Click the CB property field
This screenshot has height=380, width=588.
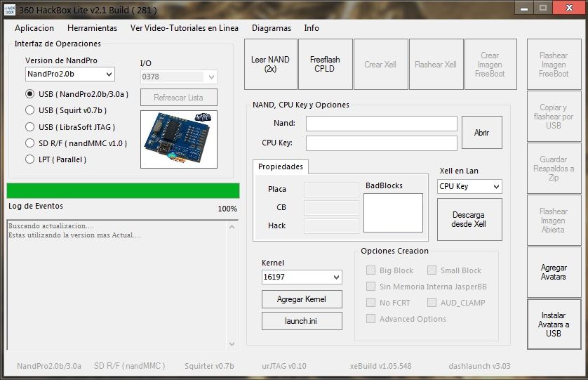pos(331,208)
